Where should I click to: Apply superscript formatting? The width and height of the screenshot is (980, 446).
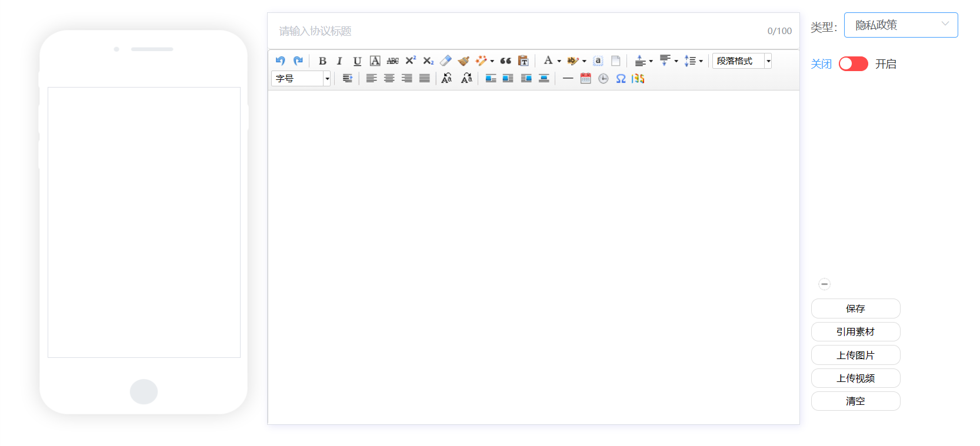coord(411,61)
